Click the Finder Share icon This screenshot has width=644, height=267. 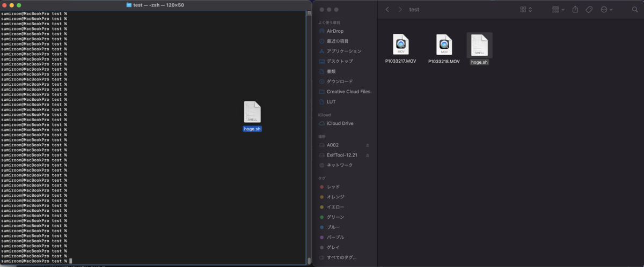point(575,10)
